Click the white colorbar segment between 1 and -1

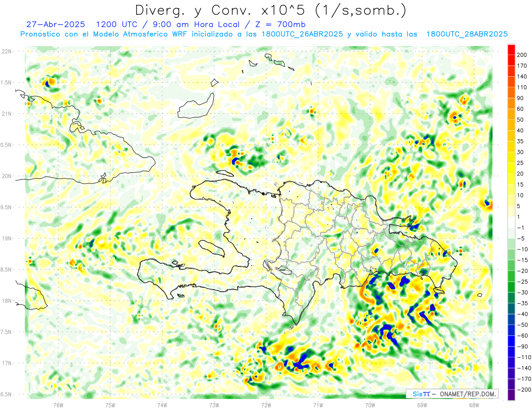pyautogui.click(x=511, y=222)
